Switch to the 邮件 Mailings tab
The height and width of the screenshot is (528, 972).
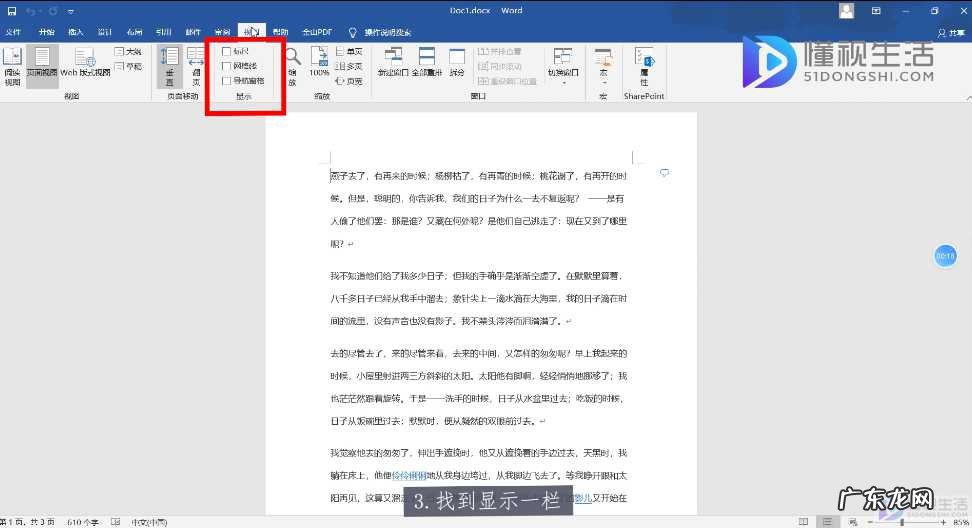pos(193,32)
